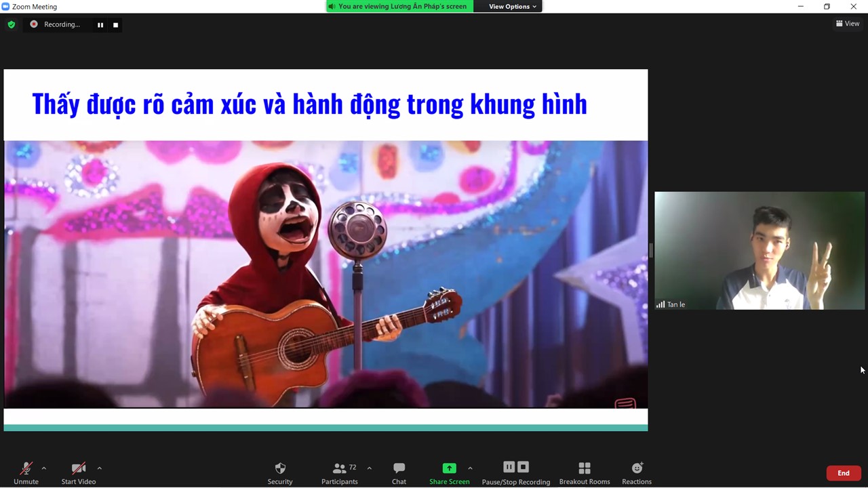Click the Tan le name label
The width and height of the screenshot is (868, 488).
click(676, 305)
